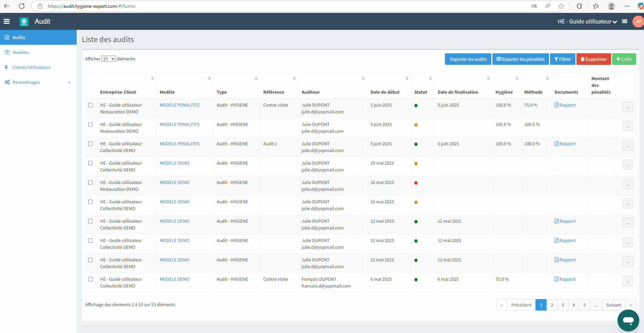The height and width of the screenshot is (333, 644).
Task: Jump to first page with « button
Action: click(501, 305)
